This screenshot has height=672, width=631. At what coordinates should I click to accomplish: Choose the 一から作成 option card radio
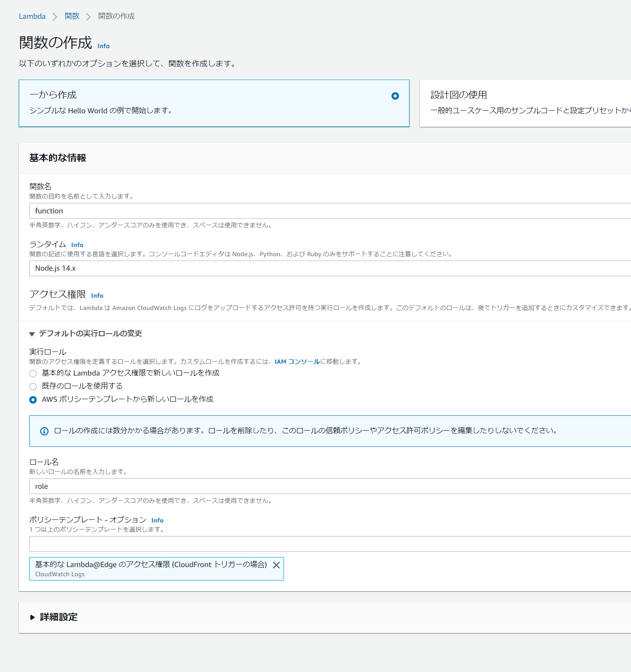(x=395, y=96)
